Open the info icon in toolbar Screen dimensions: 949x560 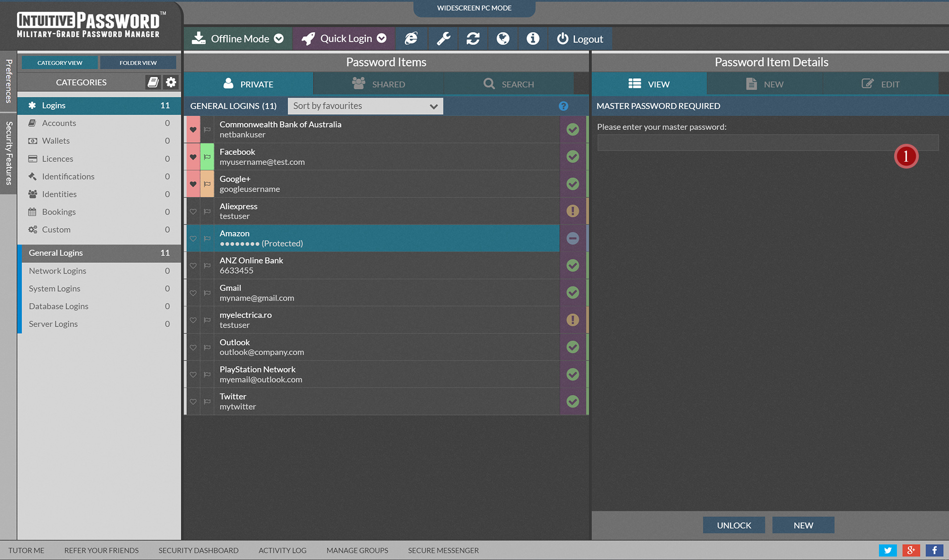pos(532,39)
